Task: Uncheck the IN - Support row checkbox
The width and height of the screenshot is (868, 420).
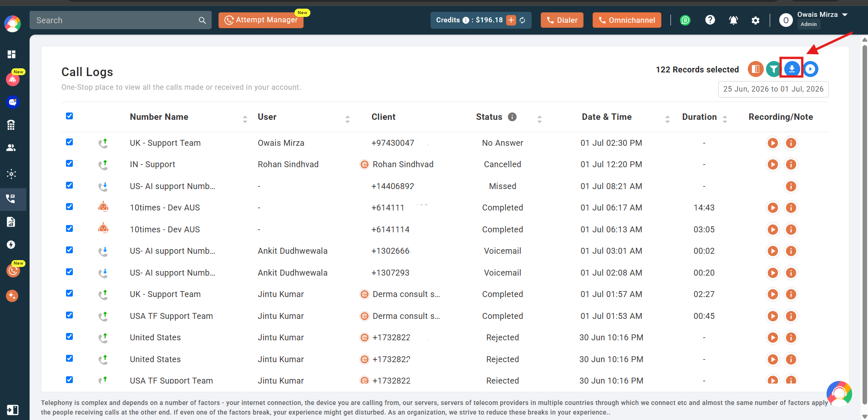Action: tap(69, 163)
